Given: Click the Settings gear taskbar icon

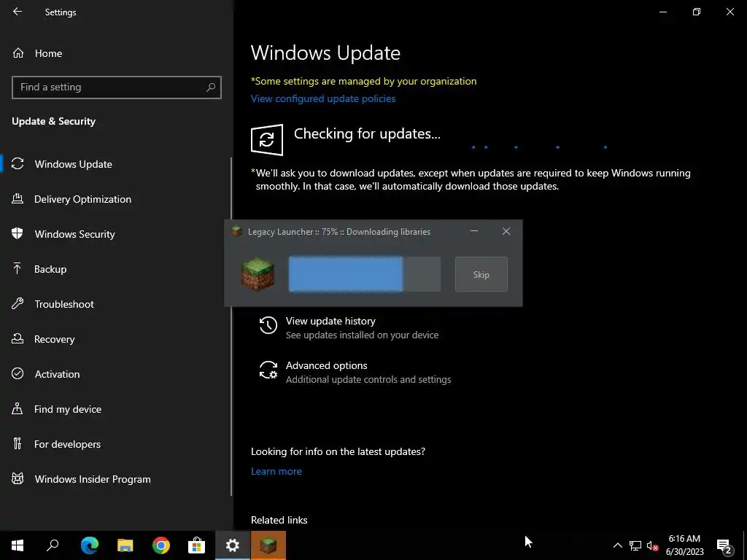Looking at the screenshot, I should point(233,545).
